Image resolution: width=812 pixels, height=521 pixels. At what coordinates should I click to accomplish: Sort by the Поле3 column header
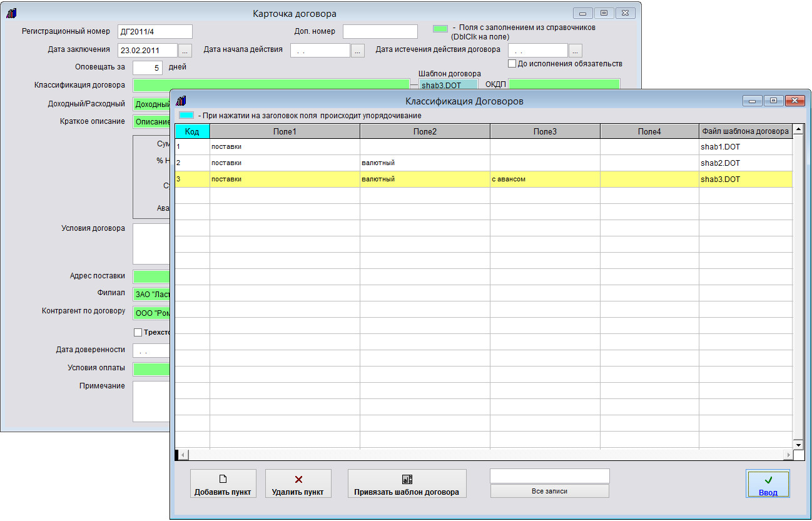545,131
